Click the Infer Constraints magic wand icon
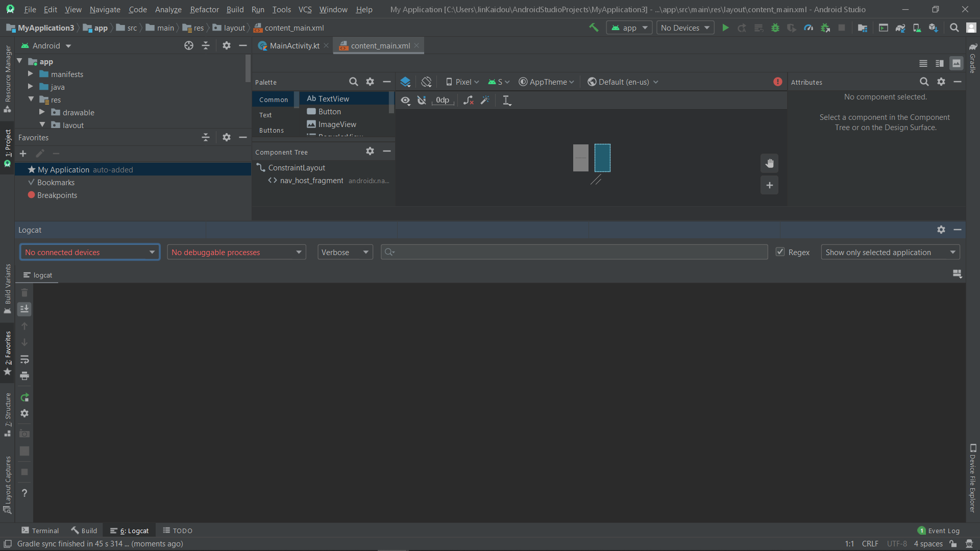Viewport: 980px width, 551px height. [x=485, y=100]
